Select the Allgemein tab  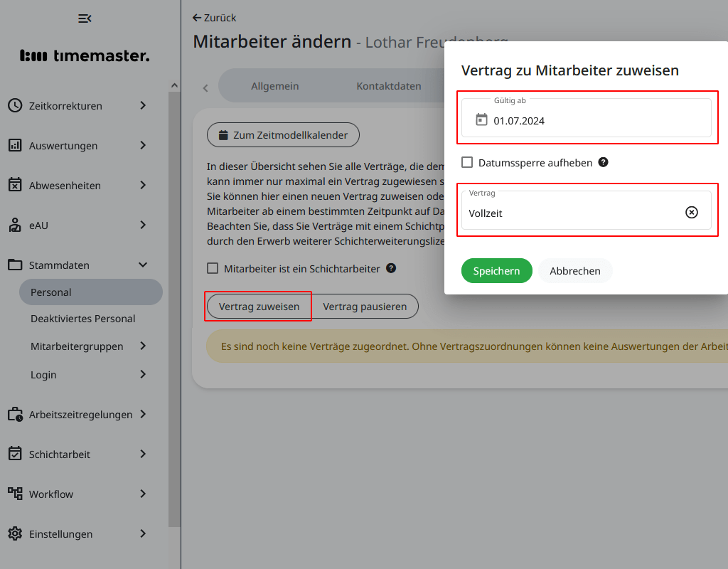(275, 85)
